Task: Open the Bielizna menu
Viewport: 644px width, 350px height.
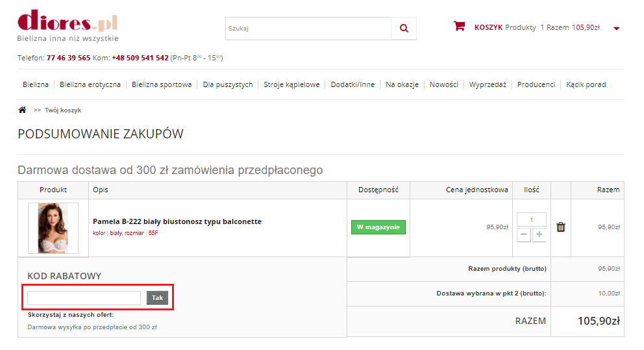Action: 36,84
